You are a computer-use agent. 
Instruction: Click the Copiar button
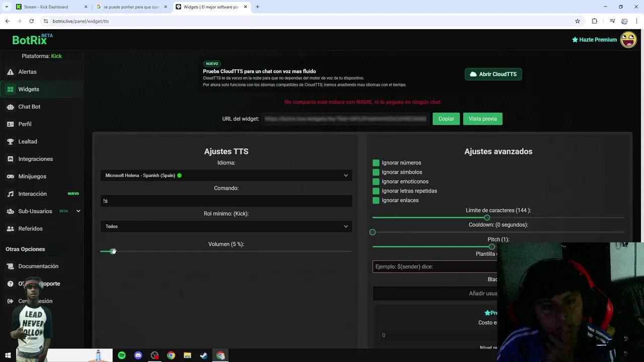point(446,119)
